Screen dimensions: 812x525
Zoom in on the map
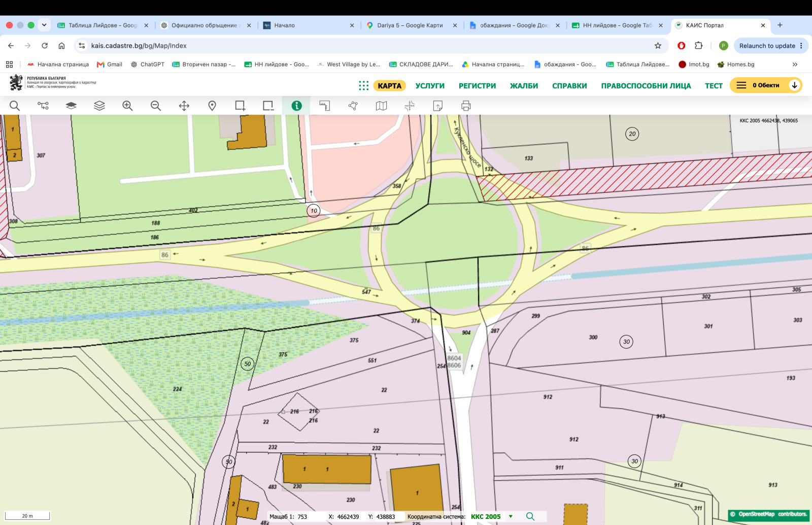(127, 106)
